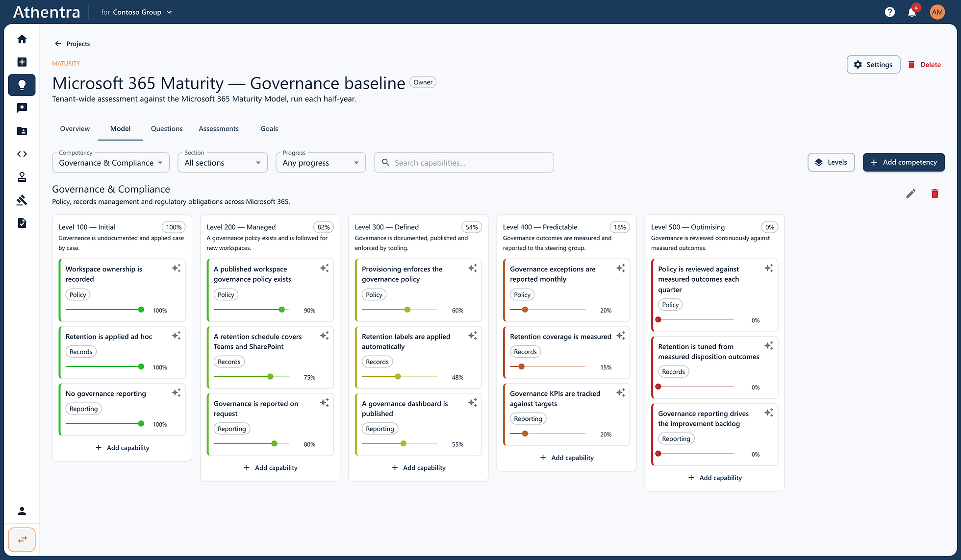This screenshot has width=961, height=560.
Task: Click sparkle icon on Retention is applied ad hoc
Action: tap(177, 336)
